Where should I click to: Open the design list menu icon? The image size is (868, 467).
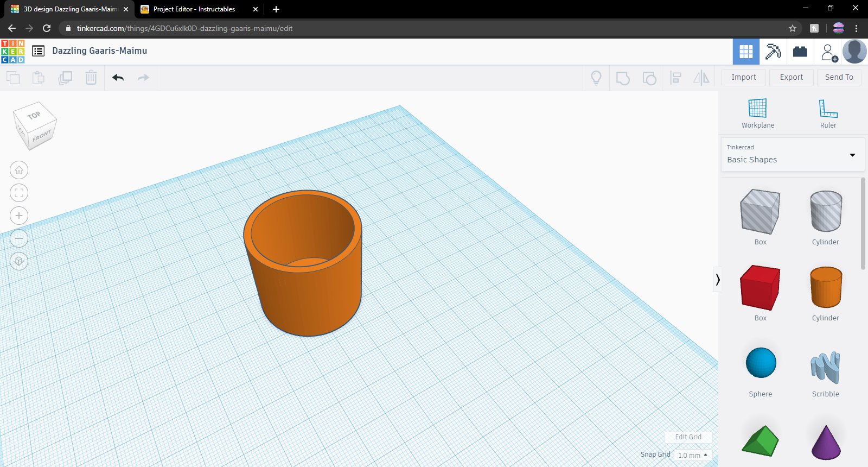pyautogui.click(x=38, y=51)
